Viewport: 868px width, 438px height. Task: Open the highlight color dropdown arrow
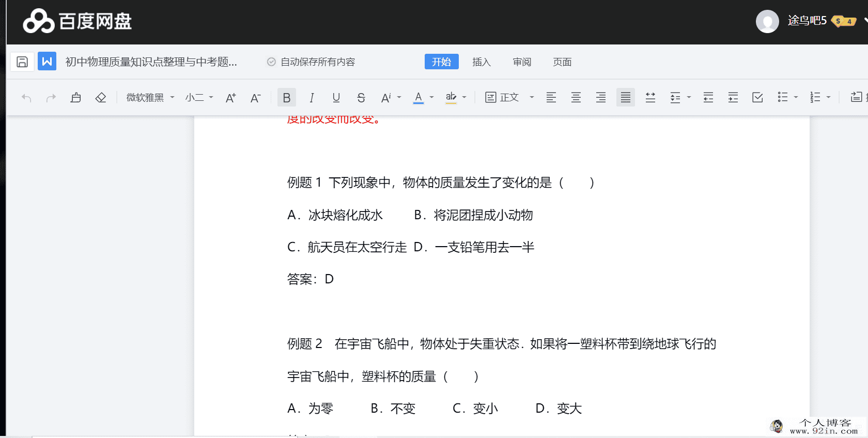click(x=464, y=97)
